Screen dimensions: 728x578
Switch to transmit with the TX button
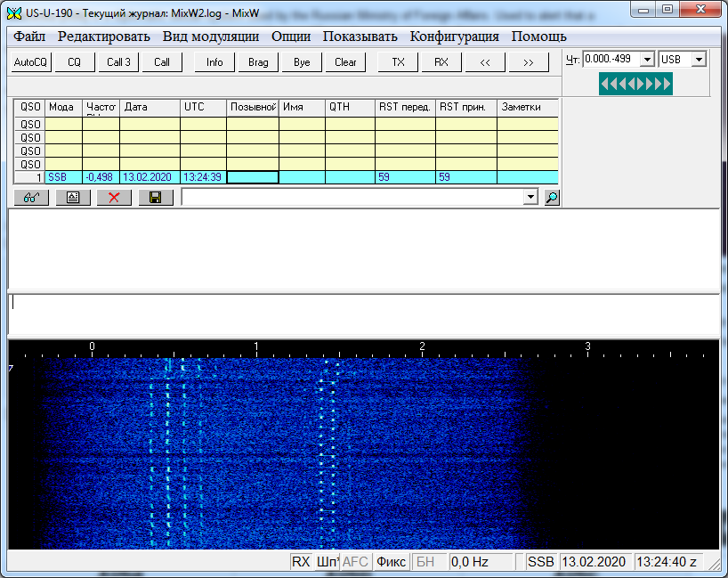(398, 62)
